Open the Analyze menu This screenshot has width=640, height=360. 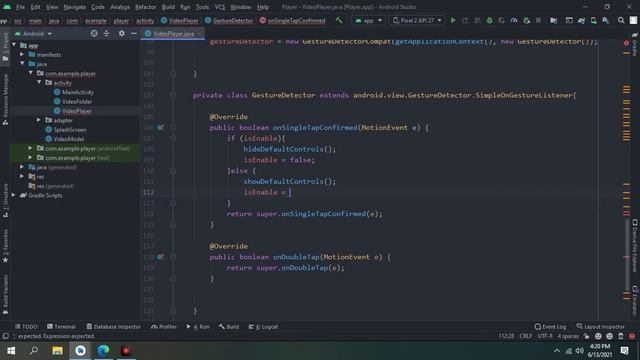120,7
